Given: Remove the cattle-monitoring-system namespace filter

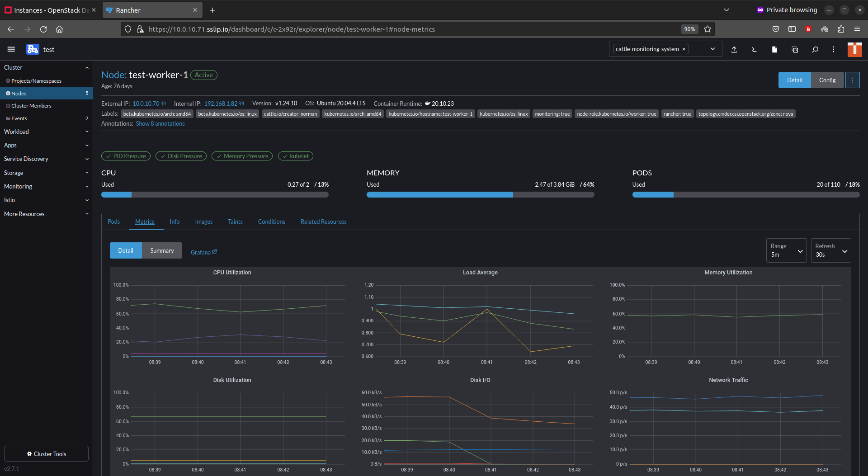Looking at the screenshot, I should tap(684, 49).
